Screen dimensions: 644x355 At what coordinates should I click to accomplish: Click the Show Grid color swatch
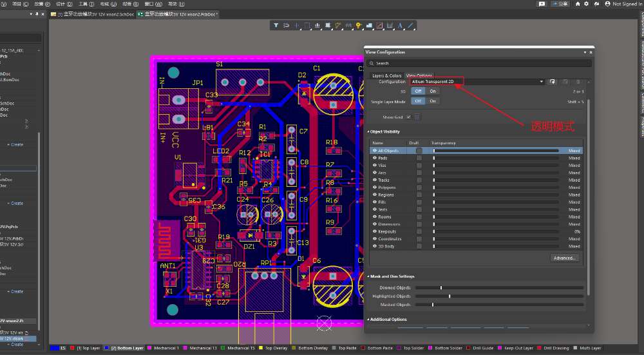[417, 117]
